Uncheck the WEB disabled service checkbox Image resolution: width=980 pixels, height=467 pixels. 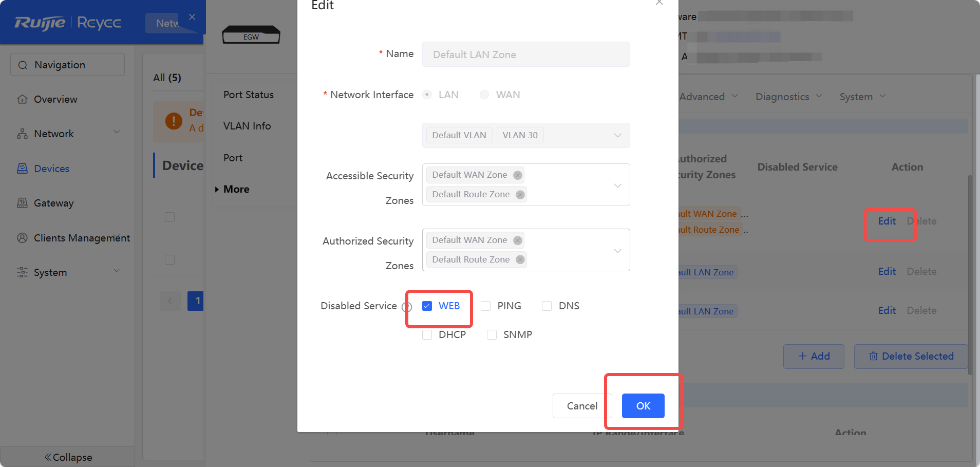427,306
